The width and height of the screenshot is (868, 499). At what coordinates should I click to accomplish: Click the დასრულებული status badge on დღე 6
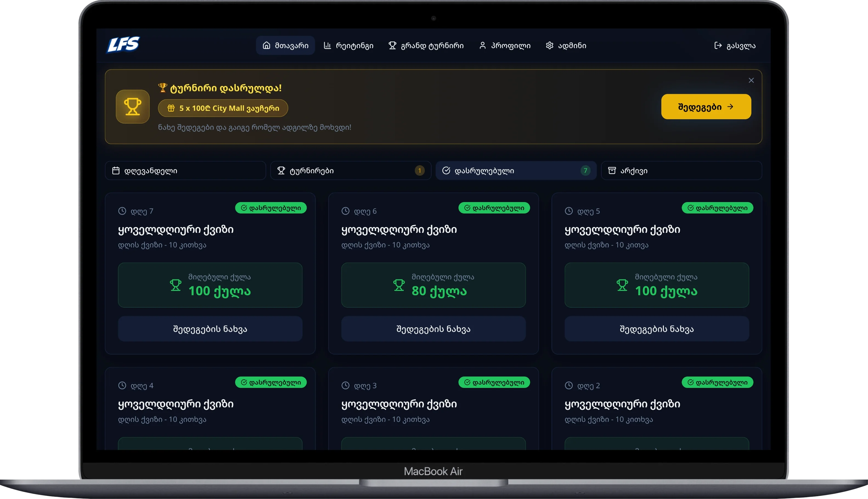494,208
